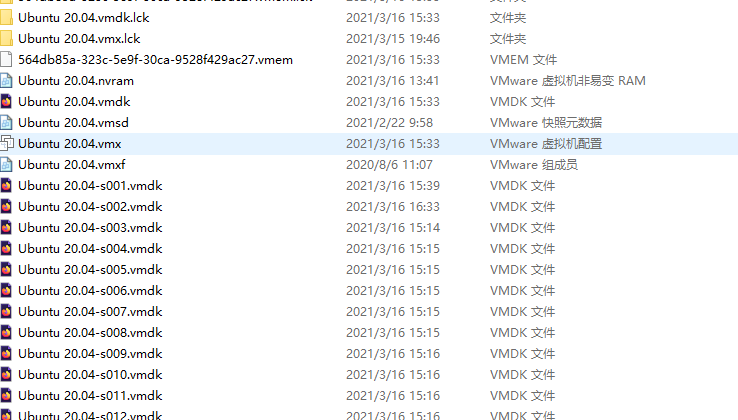Click the Ubuntu 20.04-s005.vmdk disk icon
The height and width of the screenshot is (420, 738).
coord(6,269)
